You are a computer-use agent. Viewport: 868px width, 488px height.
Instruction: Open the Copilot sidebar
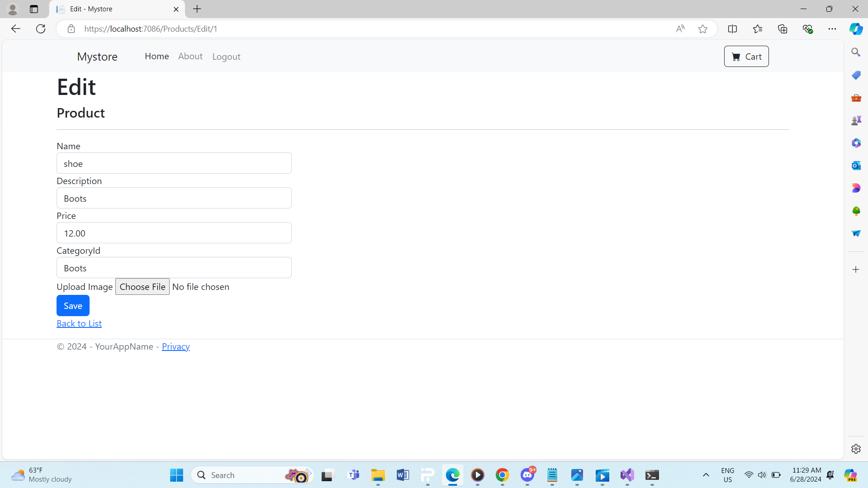856,29
